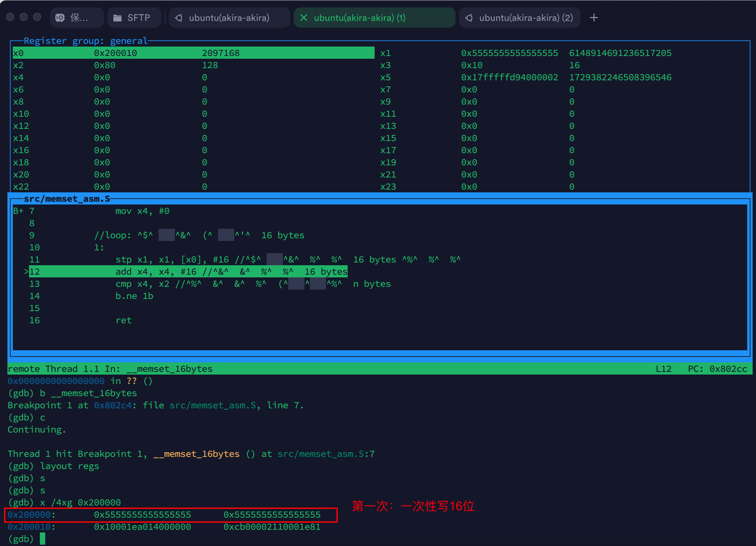Image resolution: width=756 pixels, height=546 pixels.
Task: Click the B+ breakpoint marker on line 7
Action: (18, 211)
